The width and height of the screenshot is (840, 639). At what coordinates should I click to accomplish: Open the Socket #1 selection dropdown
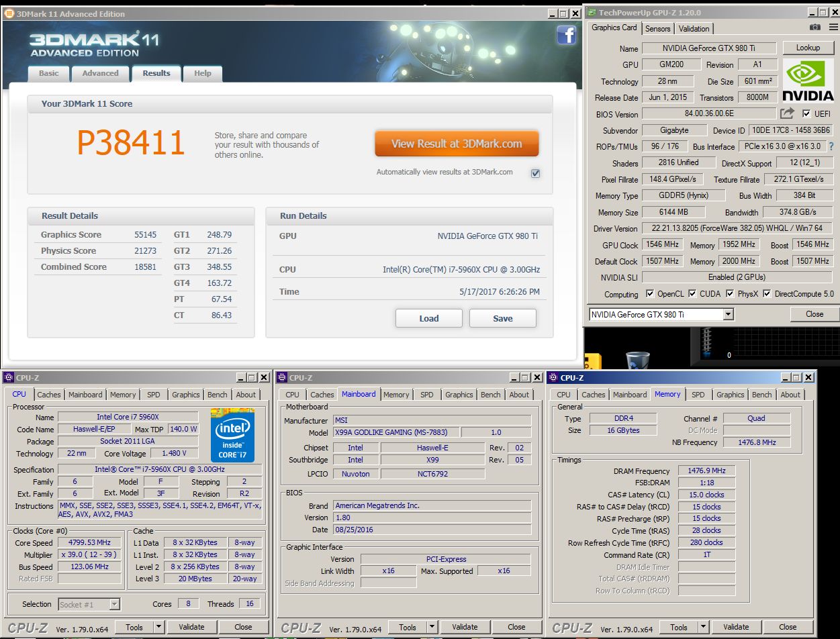click(x=114, y=605)
